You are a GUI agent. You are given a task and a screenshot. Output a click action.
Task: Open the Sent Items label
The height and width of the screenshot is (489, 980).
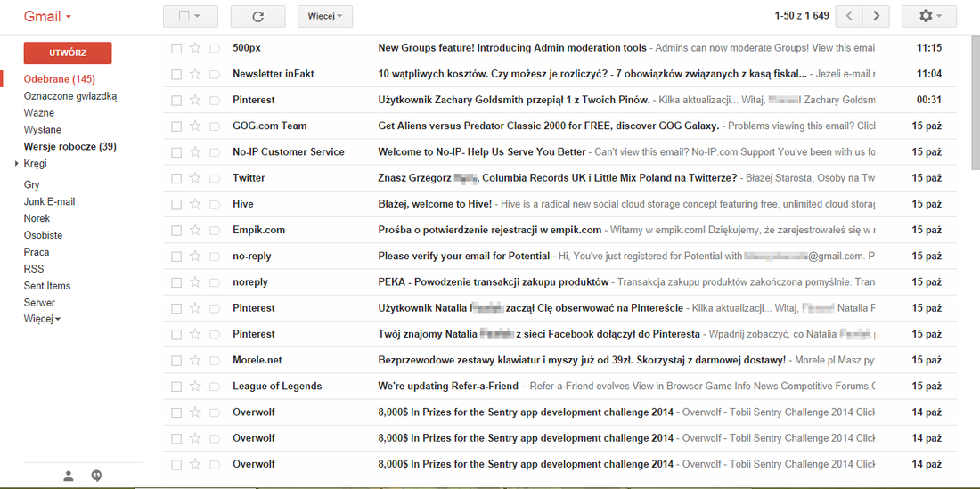point(47,285)
